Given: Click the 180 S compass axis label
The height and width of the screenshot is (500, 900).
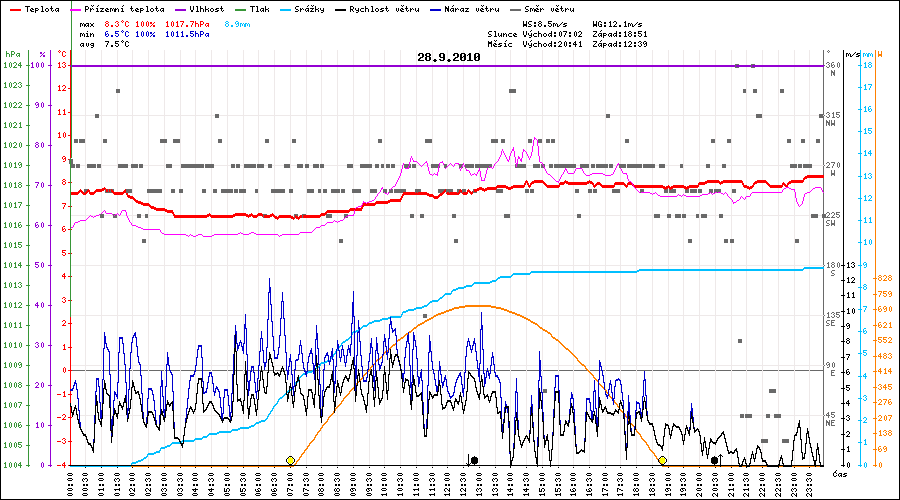Looking at the screenshot, I should [833, 269].
